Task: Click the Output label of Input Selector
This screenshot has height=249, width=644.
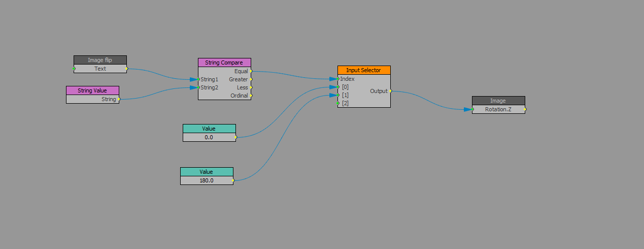Action: [x=379, y=91]
